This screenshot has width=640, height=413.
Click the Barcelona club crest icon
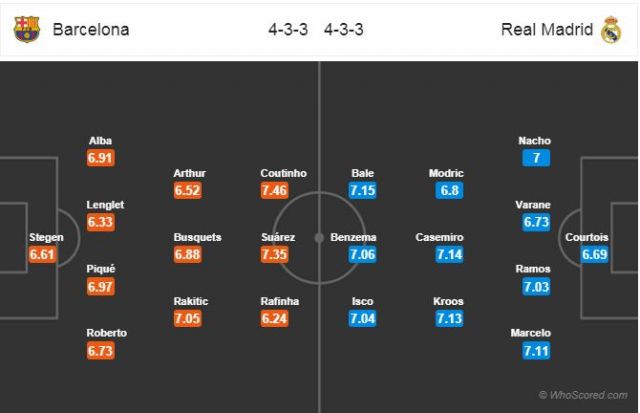tap(27, 29)
